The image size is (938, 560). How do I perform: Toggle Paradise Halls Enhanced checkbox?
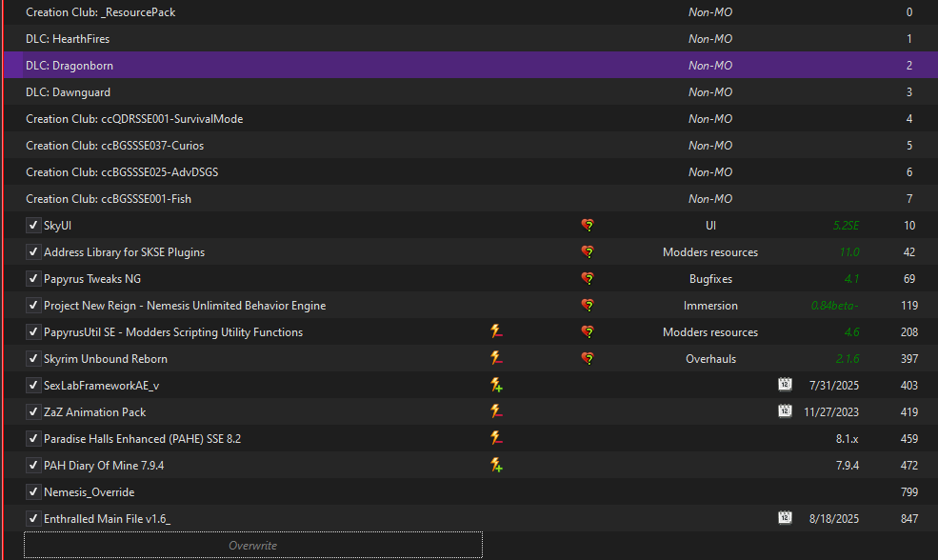(33, 438)
